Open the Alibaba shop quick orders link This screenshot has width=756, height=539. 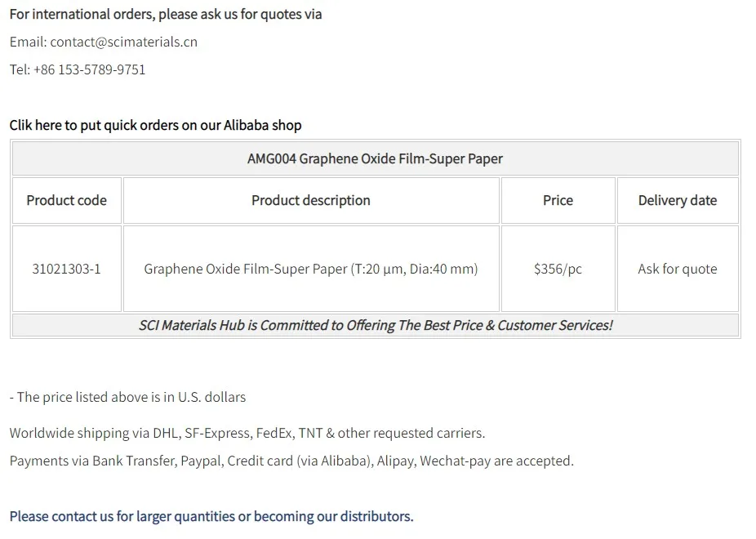155,125
